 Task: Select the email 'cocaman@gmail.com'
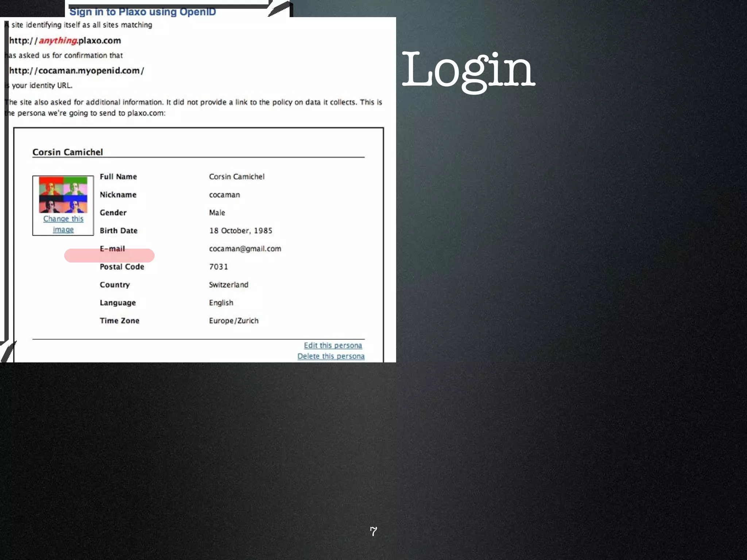245,249
